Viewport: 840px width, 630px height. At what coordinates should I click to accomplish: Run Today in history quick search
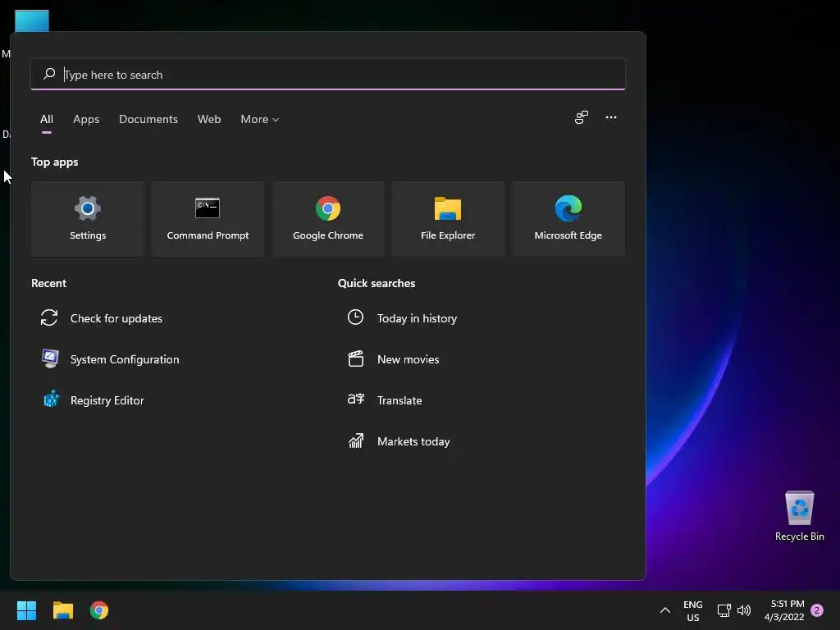[x=417, y=318]
